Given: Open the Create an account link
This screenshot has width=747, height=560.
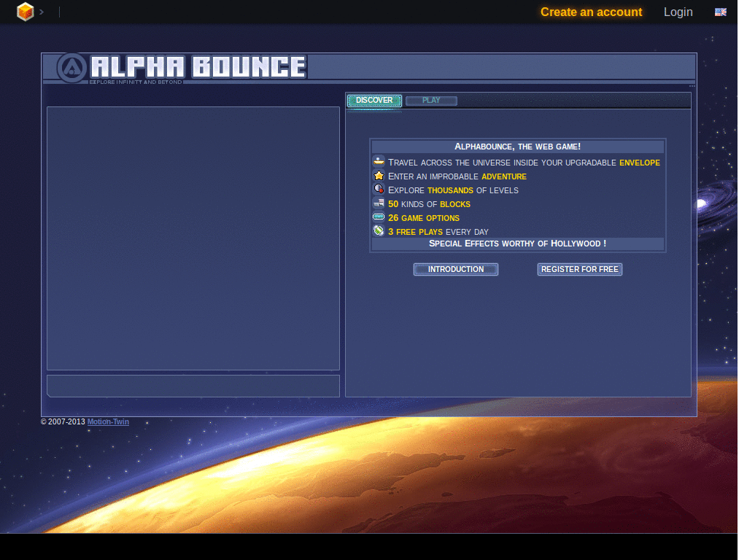Looking at the screenshot, I should 591,12.
